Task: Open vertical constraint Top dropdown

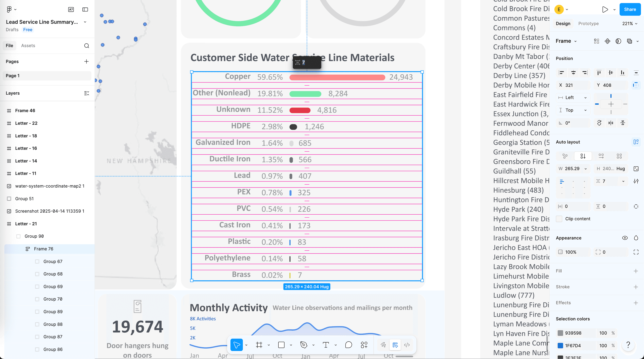Action: [x=573, y=110]
